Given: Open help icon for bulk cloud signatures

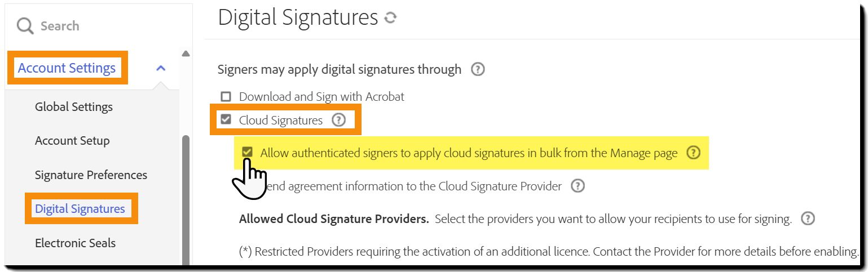Looking at the screenshot, I should click(693, 153).
